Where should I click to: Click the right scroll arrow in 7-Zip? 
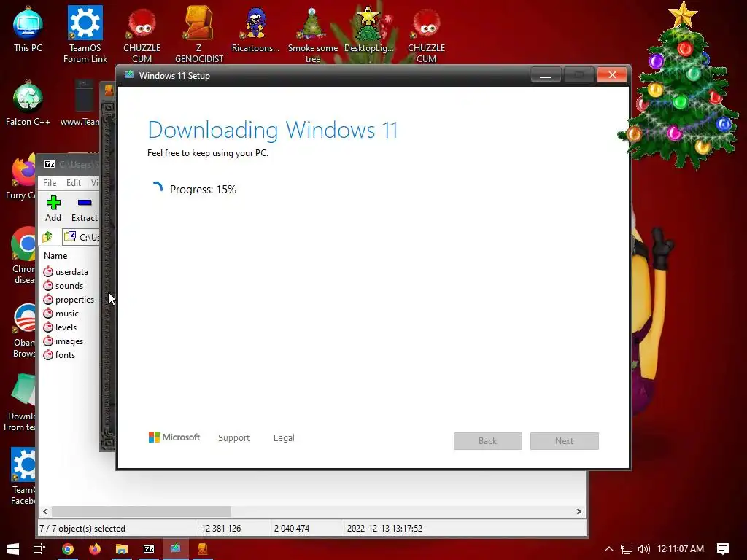pos(578,511)
